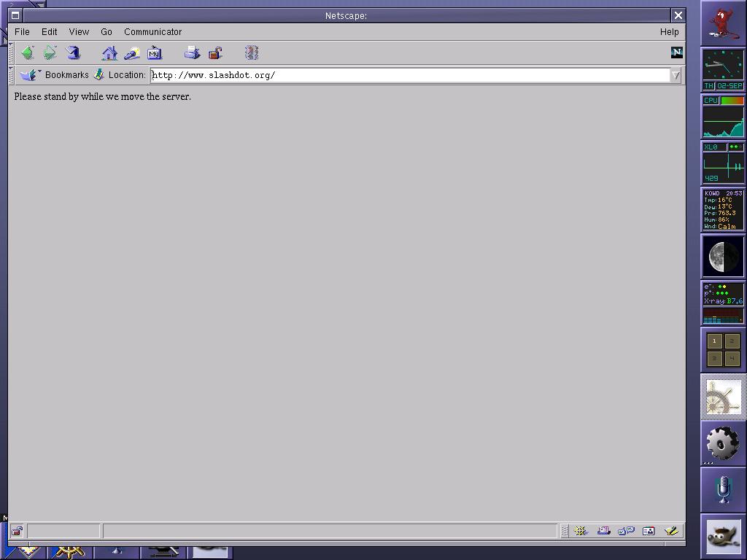Open Navigator from the component bar
This screenshot has height=560, width=747.
[581, 531]
